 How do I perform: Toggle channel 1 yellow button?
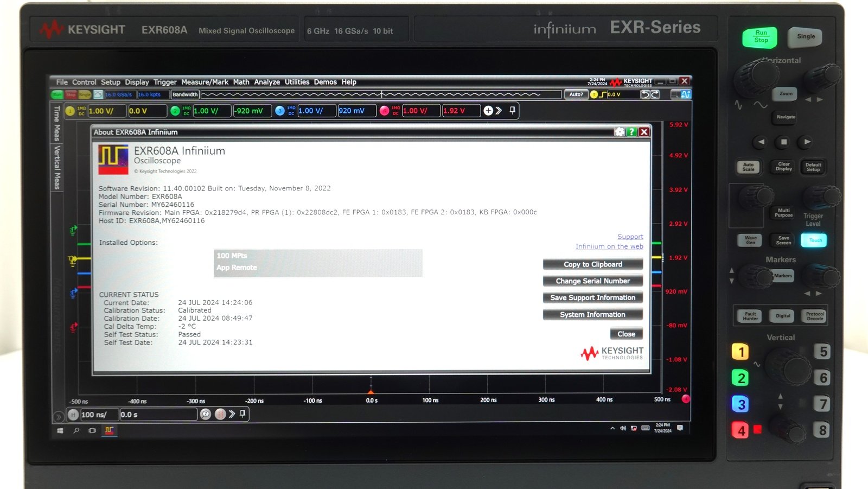pyautogui.click(x=70, y=111)
